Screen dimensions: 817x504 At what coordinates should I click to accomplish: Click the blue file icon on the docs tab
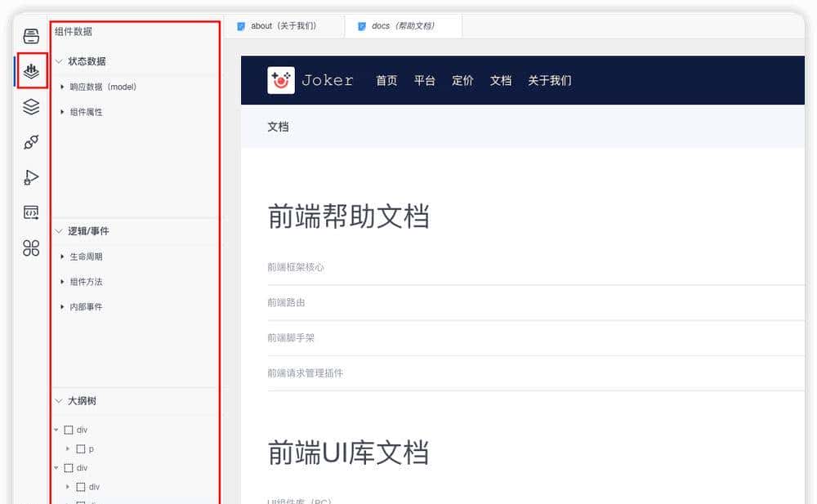coord(360,25)
